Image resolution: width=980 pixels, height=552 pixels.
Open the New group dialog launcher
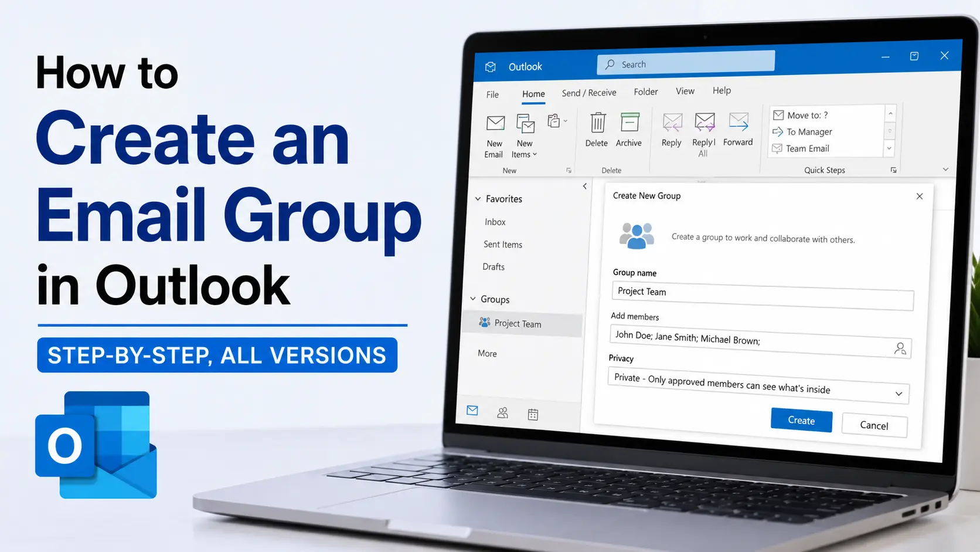(x=569, y=171)
